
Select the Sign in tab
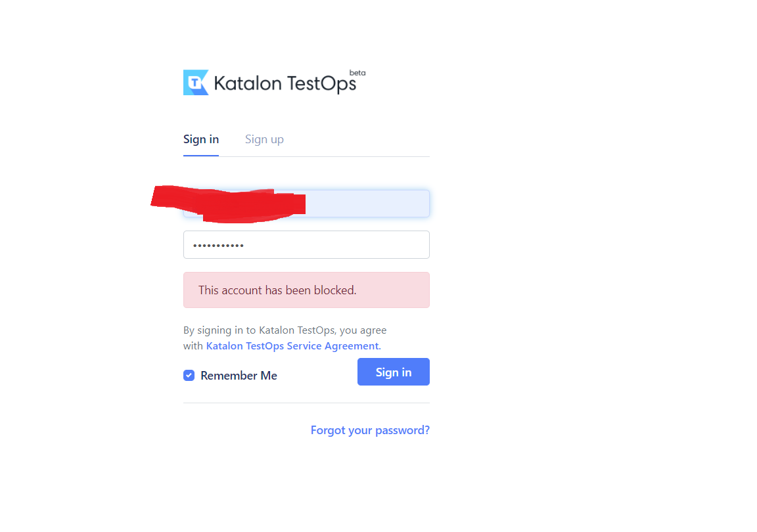click(x=201, y=139)
